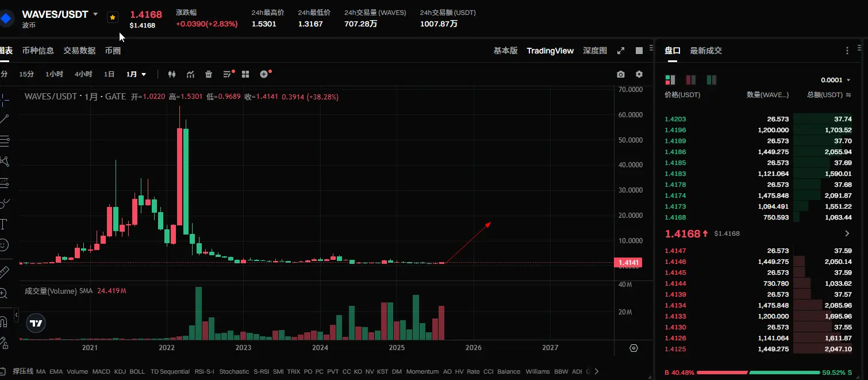Enable the KDJ indicator
Viewport: 868px width, 380px height.
coord(120,371)
